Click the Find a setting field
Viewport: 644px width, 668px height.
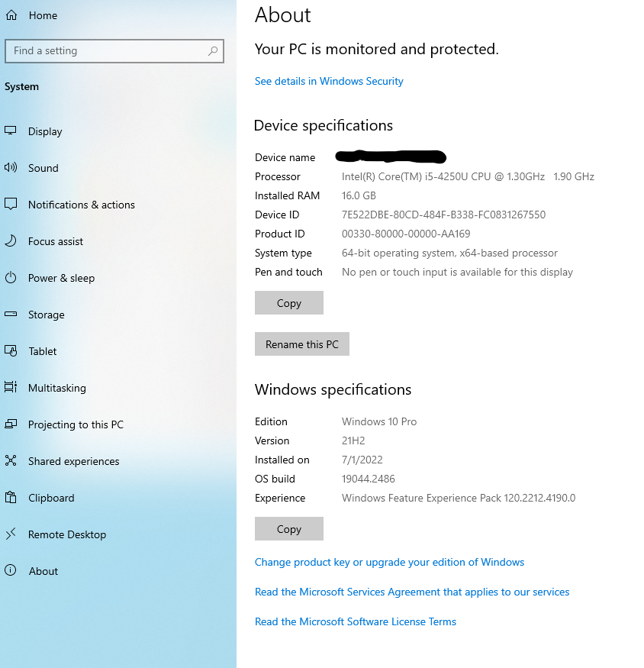[x=107, y=51]
